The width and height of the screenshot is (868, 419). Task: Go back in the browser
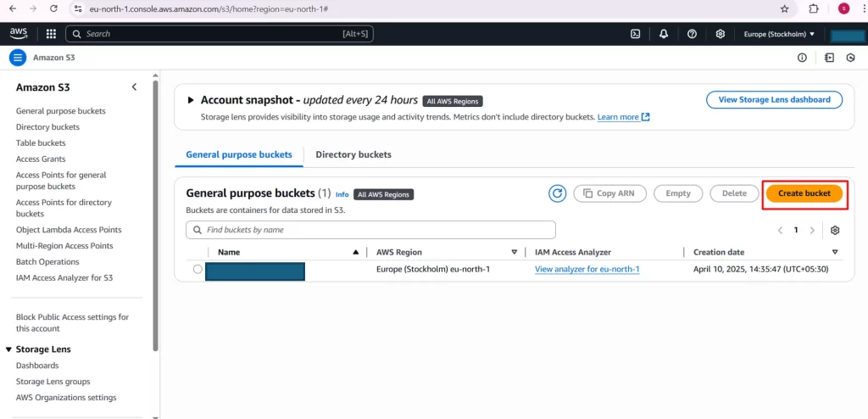click(13, 8)
